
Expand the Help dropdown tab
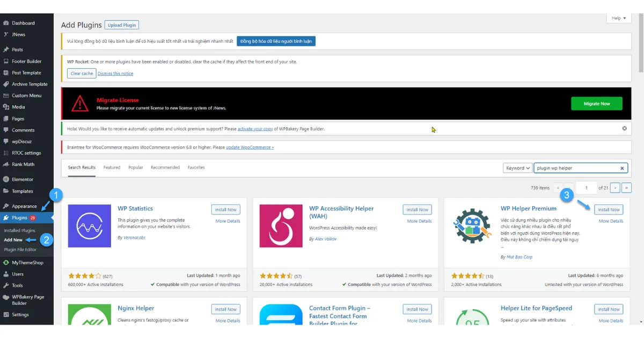tap(619, 18)
